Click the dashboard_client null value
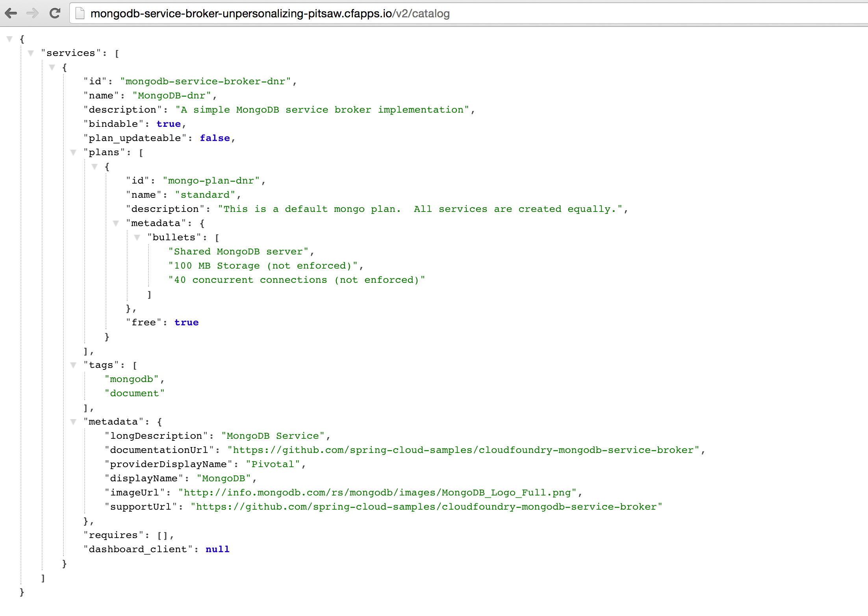Image resolution: width=868 pixels, height=616 pixels. point(217,549)
